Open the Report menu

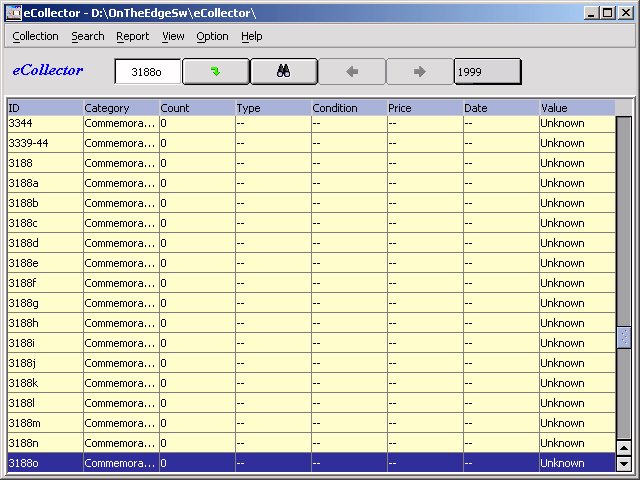tap(132, 36)
